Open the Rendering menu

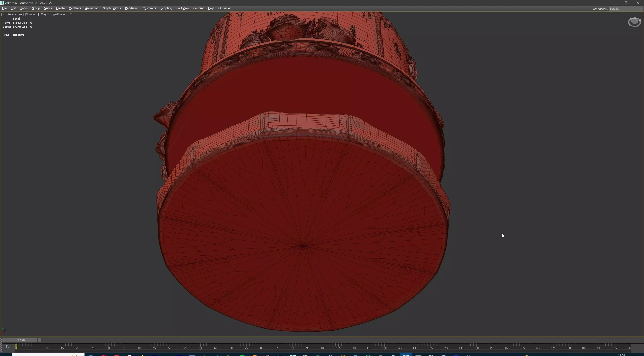tap(131, 8)
